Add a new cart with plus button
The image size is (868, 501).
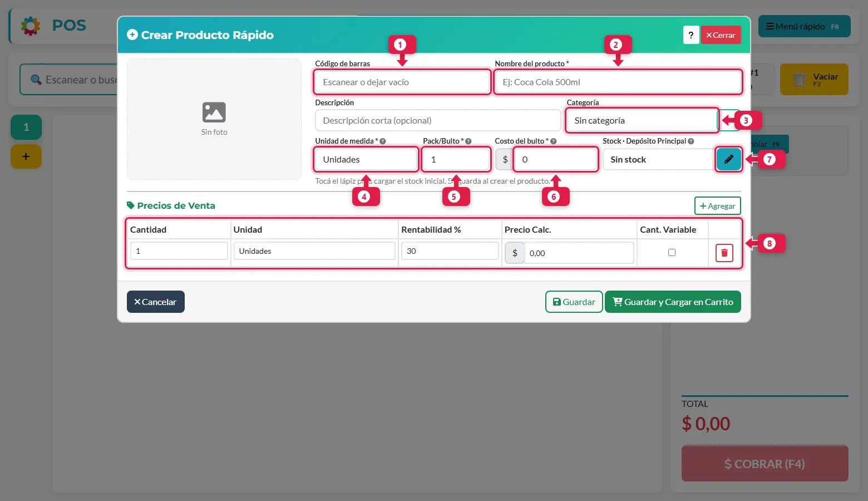[26, 157]
